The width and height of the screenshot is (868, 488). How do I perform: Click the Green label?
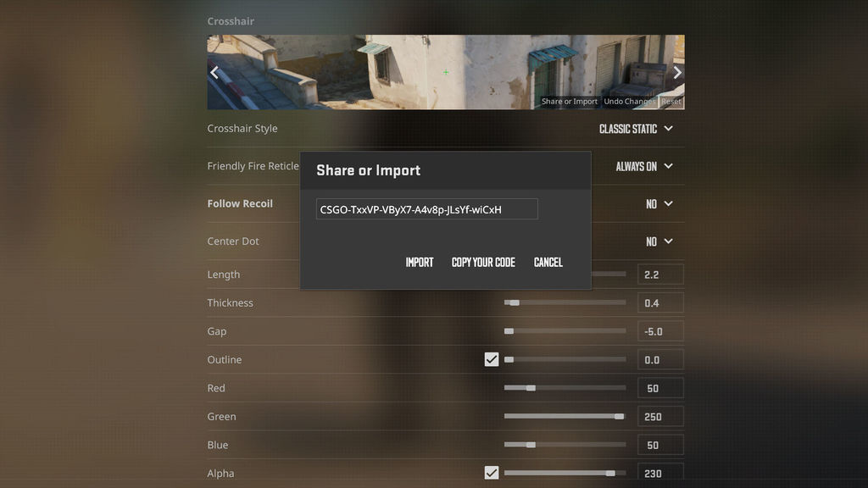coord(221,417)
